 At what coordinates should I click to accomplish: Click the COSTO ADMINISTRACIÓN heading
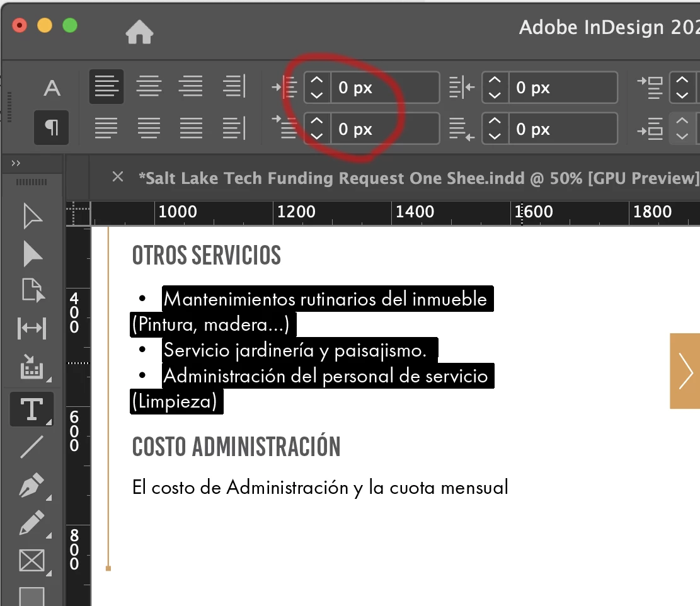click(x=236, y=447)
